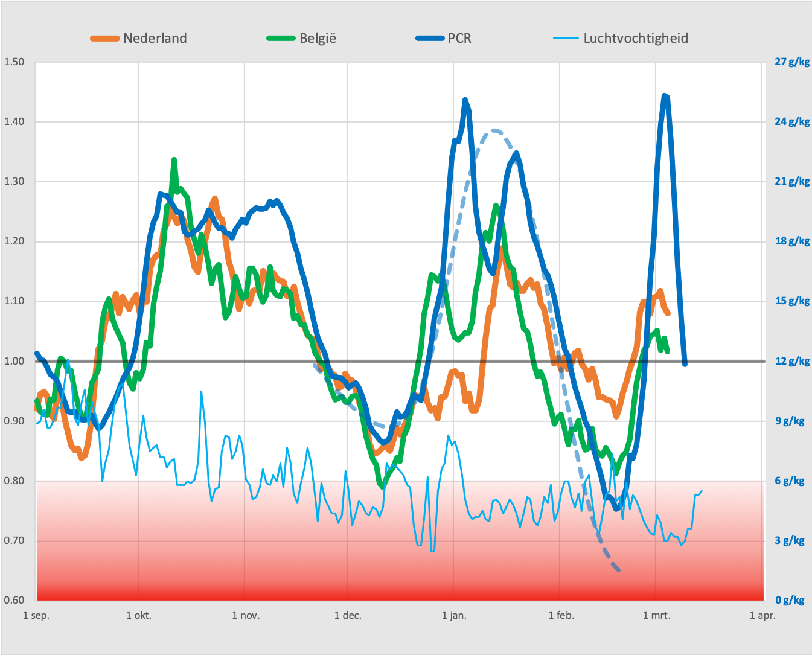Screen dimensions: 812x655
Task: Click the 12 g/kg right axis label
Action: (x=792, y=361)
